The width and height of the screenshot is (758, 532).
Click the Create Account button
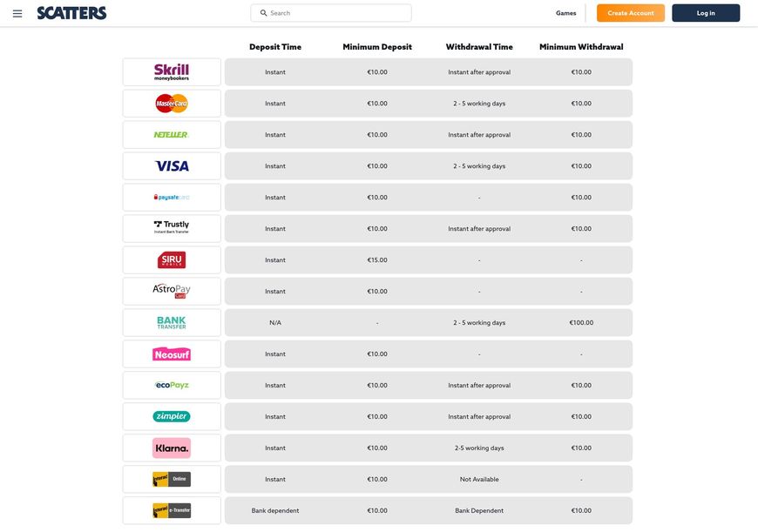coord(631,13)
